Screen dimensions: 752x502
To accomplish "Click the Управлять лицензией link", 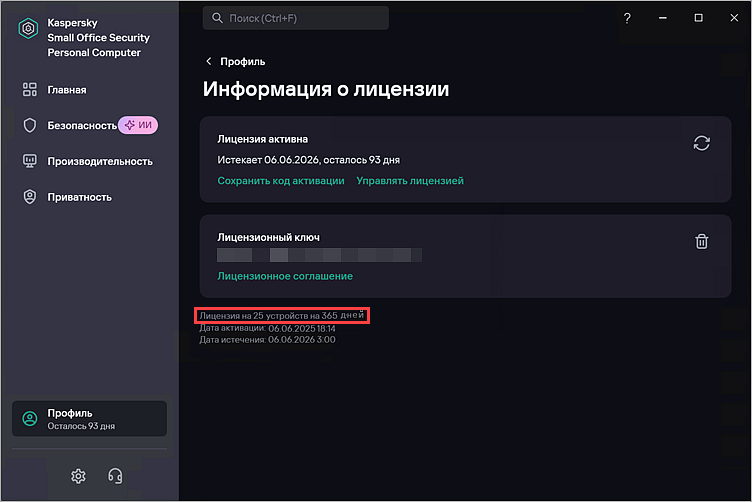I will pos(410,181).
